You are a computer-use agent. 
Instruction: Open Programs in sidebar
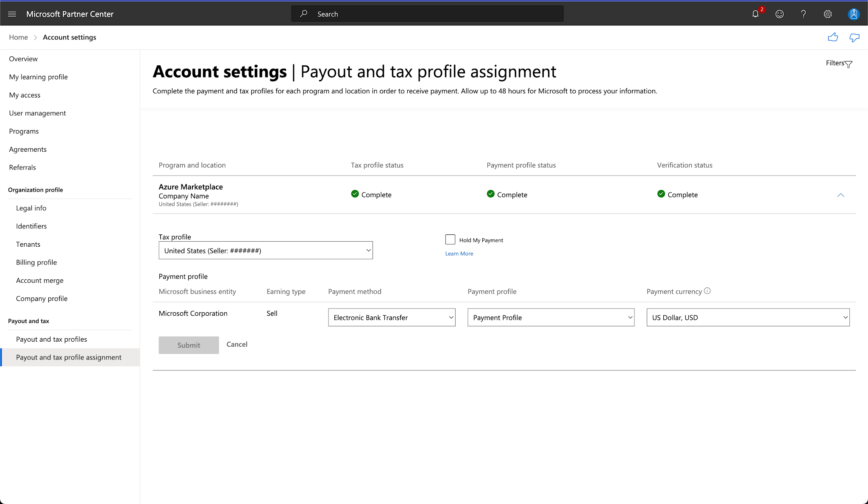click(24, 131)
